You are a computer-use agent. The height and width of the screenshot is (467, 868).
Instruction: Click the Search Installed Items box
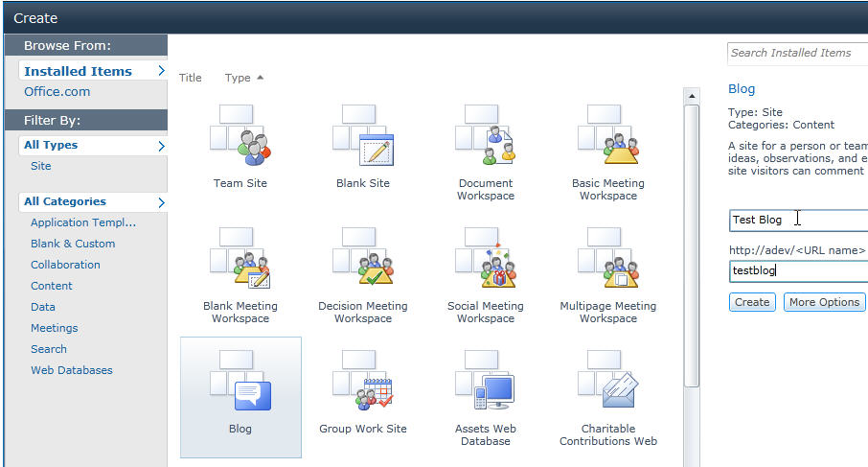tap(797, 53)
